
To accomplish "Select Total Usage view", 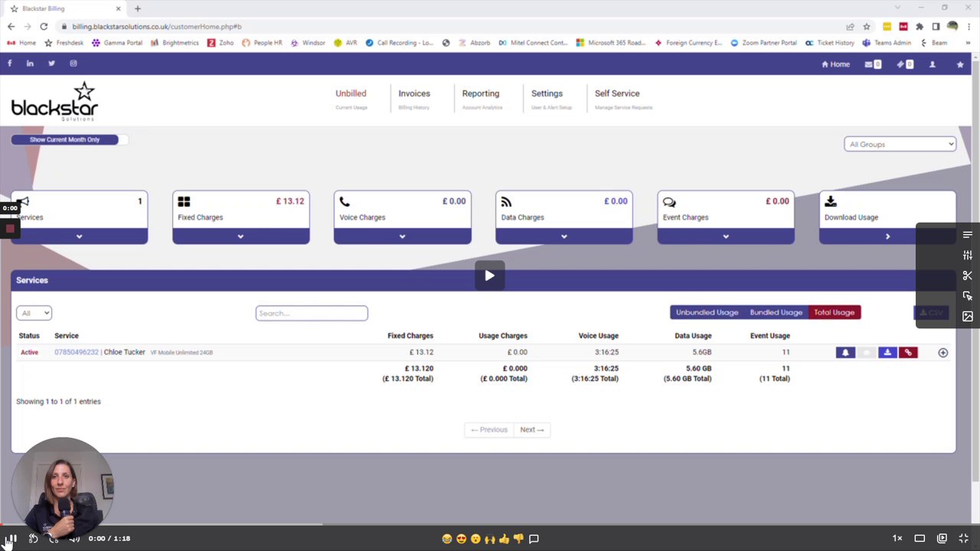I will (835, 312).
